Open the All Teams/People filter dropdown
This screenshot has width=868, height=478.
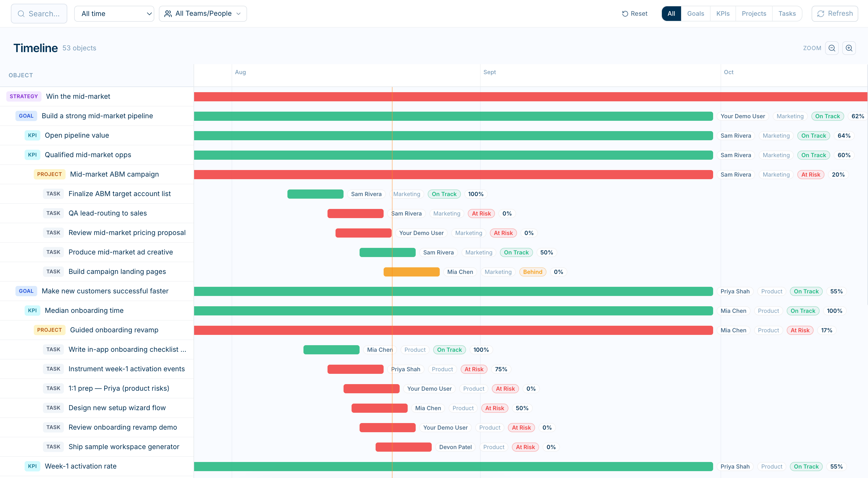pyautogui.click(x=203, y=14)
